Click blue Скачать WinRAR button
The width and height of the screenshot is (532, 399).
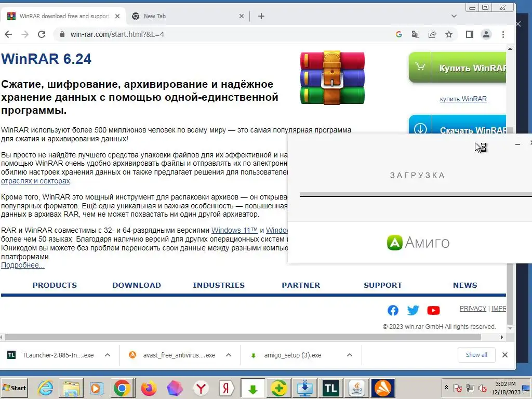click(x=457, y=125)
